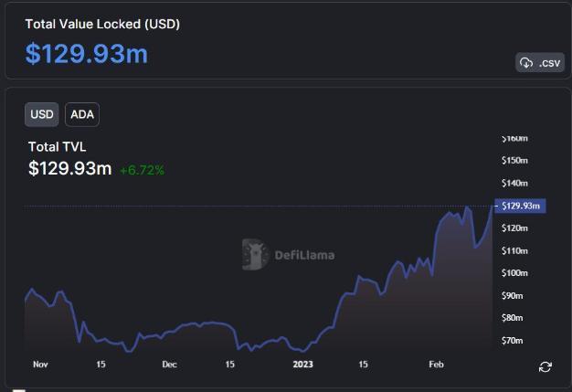Click the +6.72% change indicator

142,170
